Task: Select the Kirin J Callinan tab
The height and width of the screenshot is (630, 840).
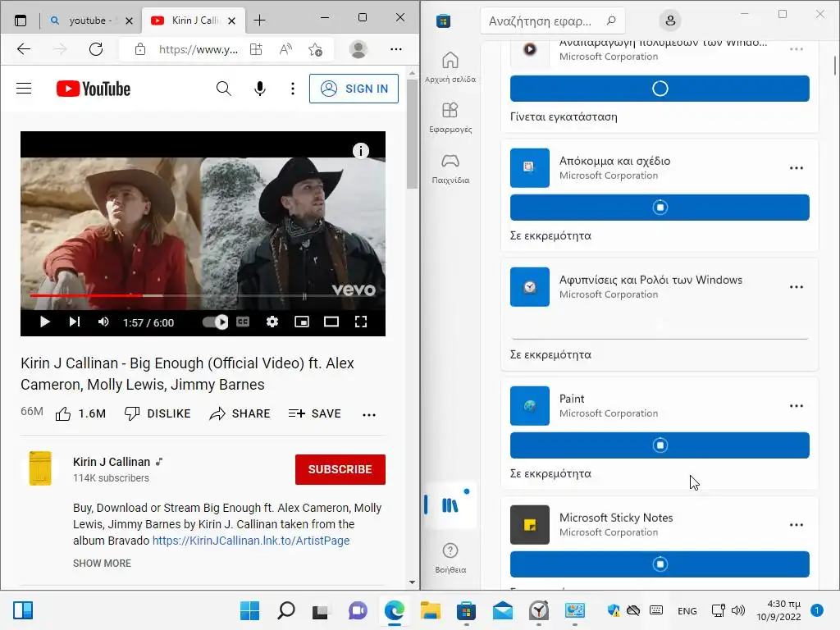Action: tap(193, 21)
